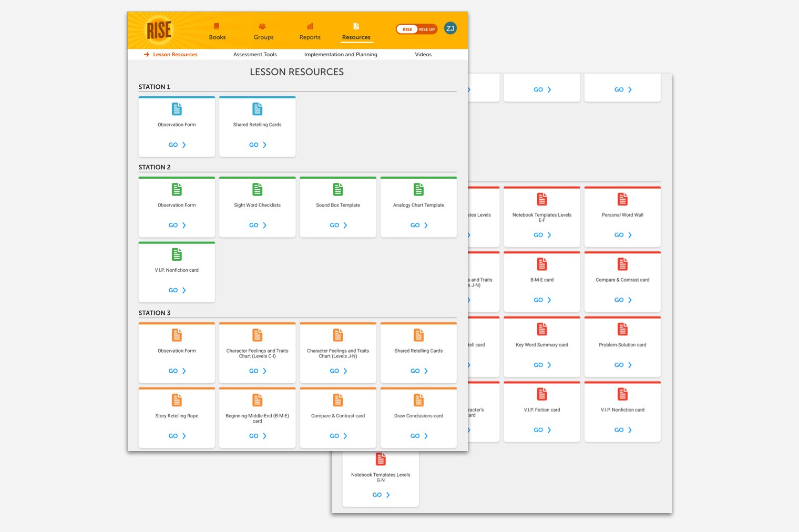The image size is (799, 532).
Task: Click the Personal Word Wall document icon
Action: click(x=622, y=200)
